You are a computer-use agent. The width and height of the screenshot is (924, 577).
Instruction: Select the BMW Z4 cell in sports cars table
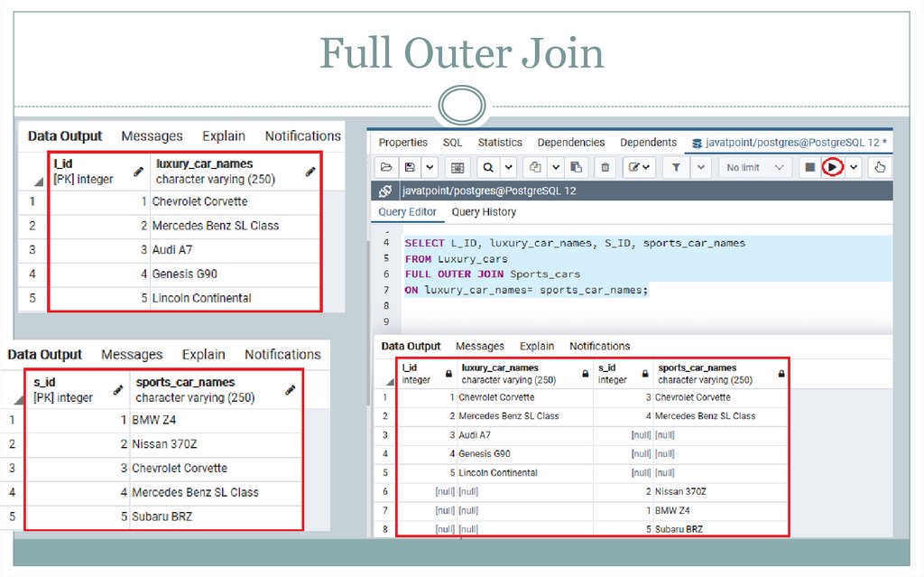pyautogui.click(x=215, y=420)
